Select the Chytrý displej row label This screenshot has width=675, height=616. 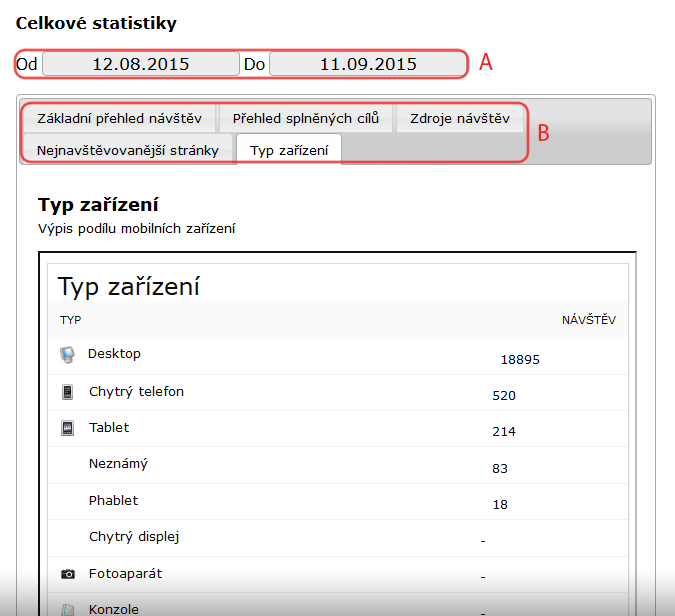coord(134,536)
